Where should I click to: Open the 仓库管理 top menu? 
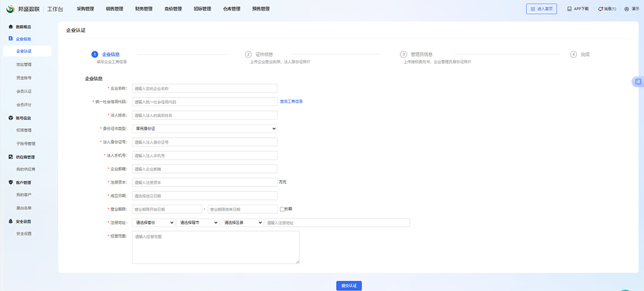click(231, 9)
